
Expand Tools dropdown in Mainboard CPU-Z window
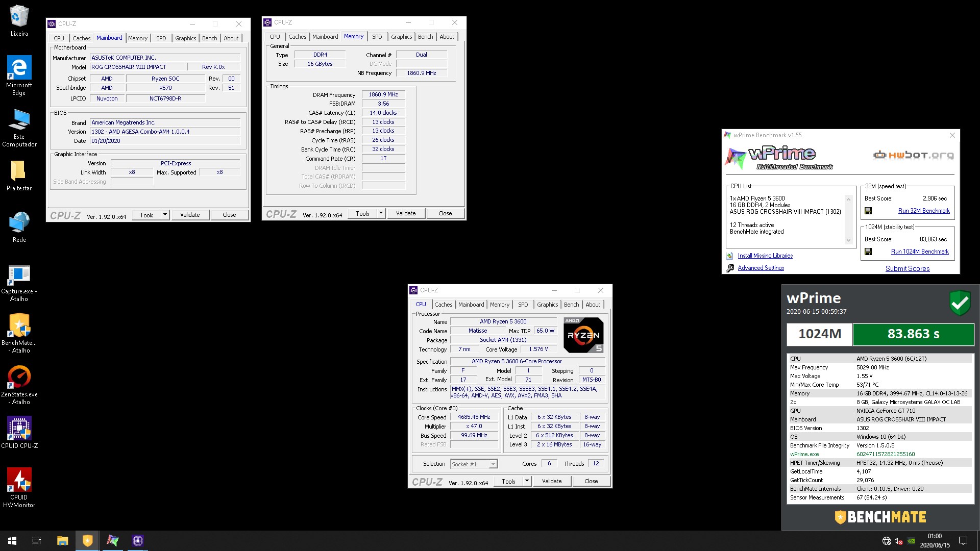[x=165, y=215]
